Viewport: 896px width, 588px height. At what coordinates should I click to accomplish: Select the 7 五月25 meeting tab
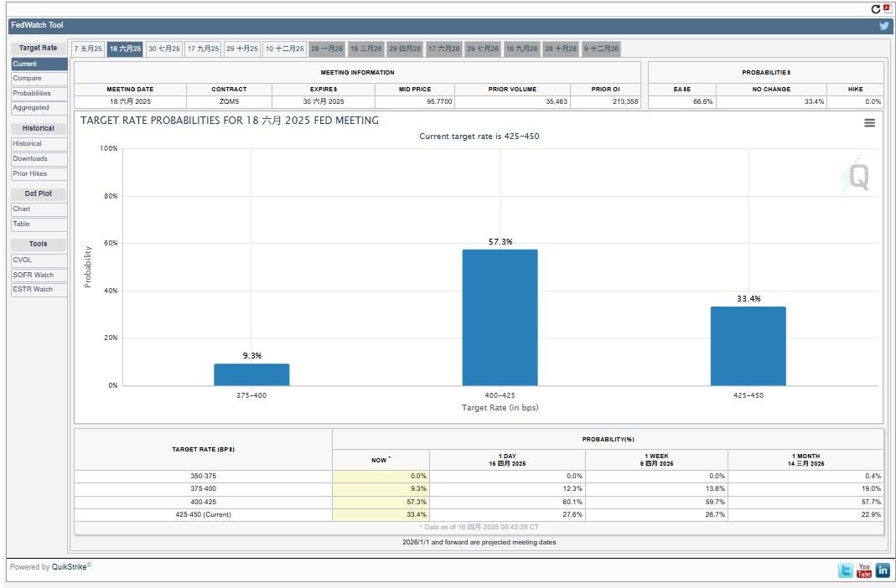click(88, 49)
